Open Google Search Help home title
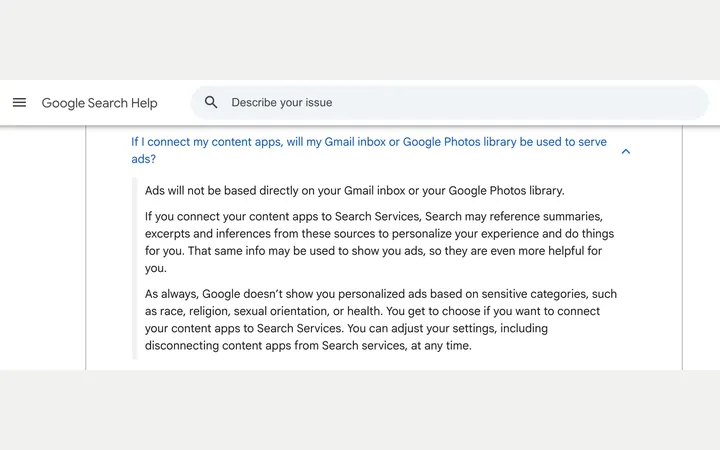 [x=100, y=103]
